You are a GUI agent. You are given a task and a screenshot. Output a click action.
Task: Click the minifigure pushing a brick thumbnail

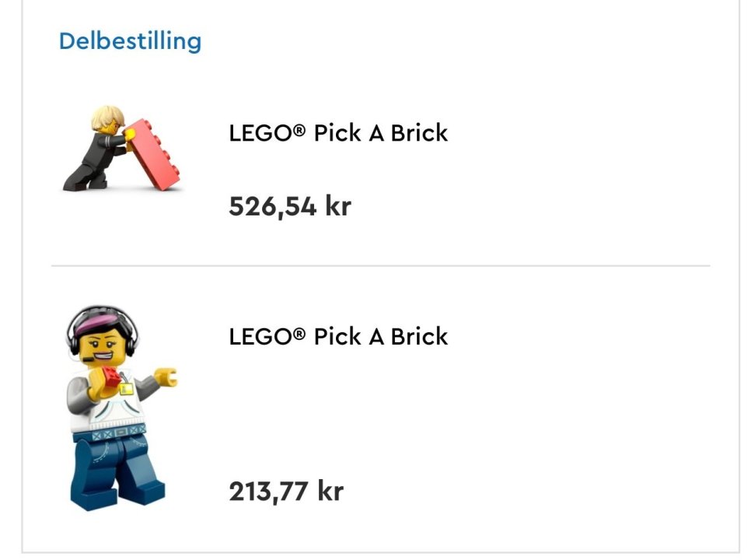121,149
